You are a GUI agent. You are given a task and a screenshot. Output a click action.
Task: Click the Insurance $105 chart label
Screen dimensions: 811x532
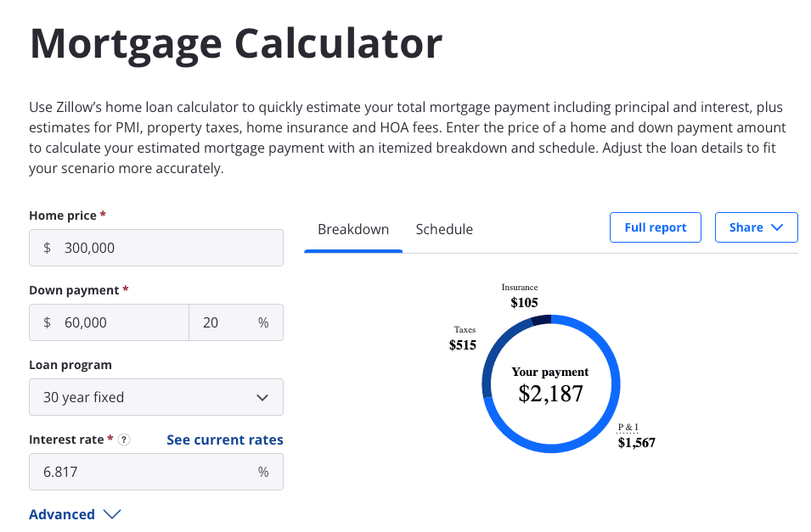522,296
